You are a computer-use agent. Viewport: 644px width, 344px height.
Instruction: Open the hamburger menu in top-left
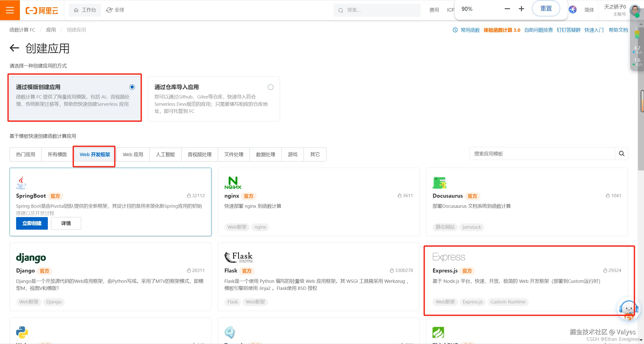pyautogui.click(x=10, y=10)
